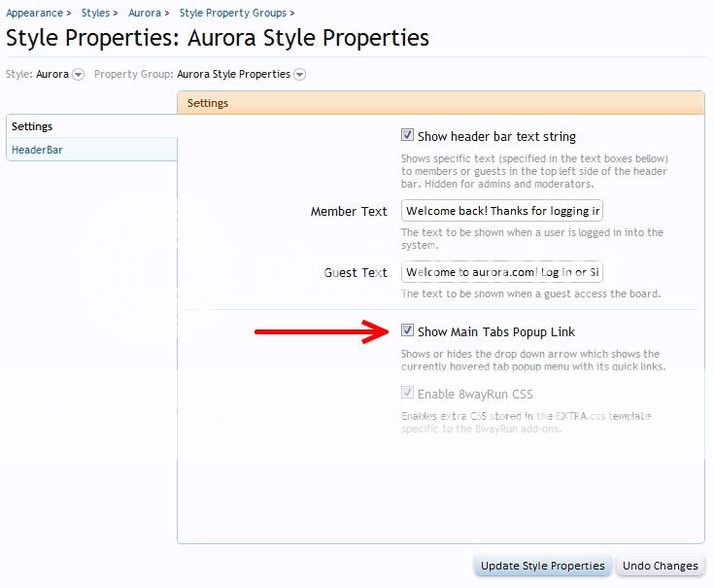Click the Member Text field label
This screenshot has width=714, height=588.
point(349,211)
